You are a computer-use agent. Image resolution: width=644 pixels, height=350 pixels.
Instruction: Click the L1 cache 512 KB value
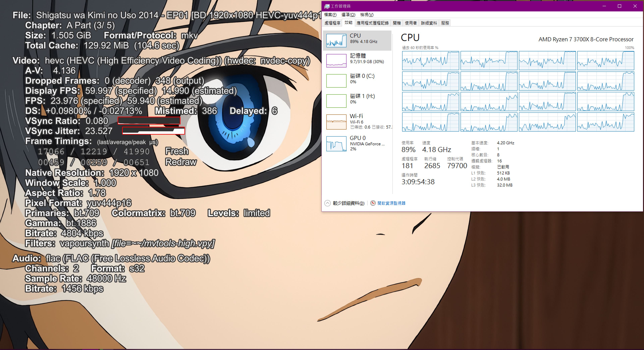click(x=503, y=173)
